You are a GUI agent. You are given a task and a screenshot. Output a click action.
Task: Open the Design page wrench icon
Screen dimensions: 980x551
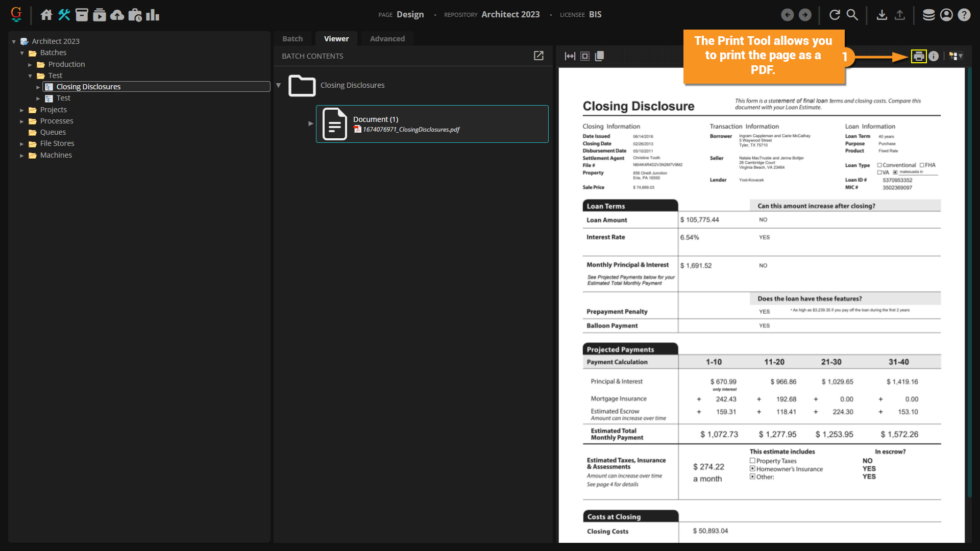[64, 15]
